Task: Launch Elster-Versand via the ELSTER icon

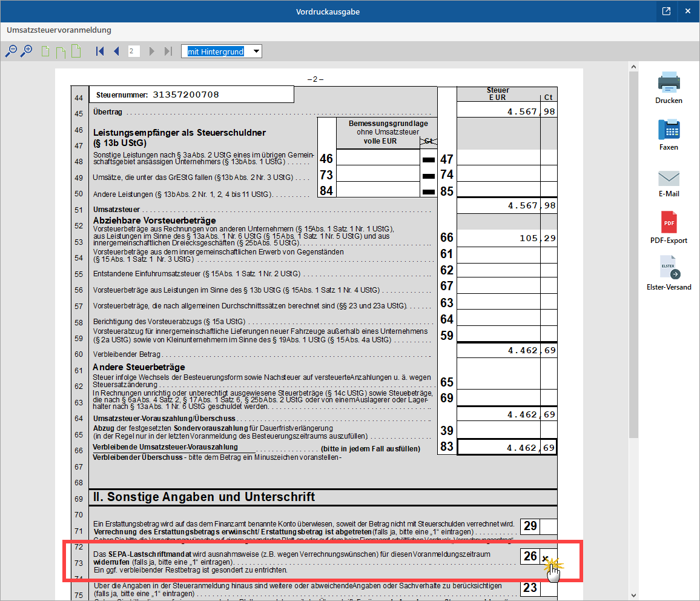Action: [670, 267]
